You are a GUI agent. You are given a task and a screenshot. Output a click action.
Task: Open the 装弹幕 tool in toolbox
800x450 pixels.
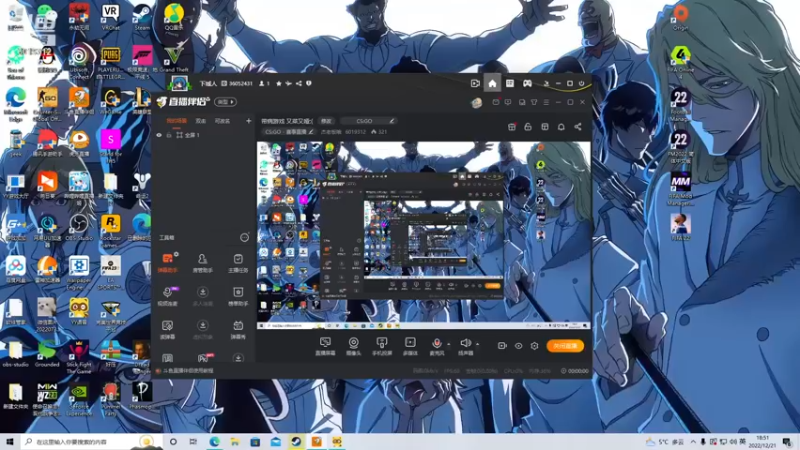pos(167,330)
